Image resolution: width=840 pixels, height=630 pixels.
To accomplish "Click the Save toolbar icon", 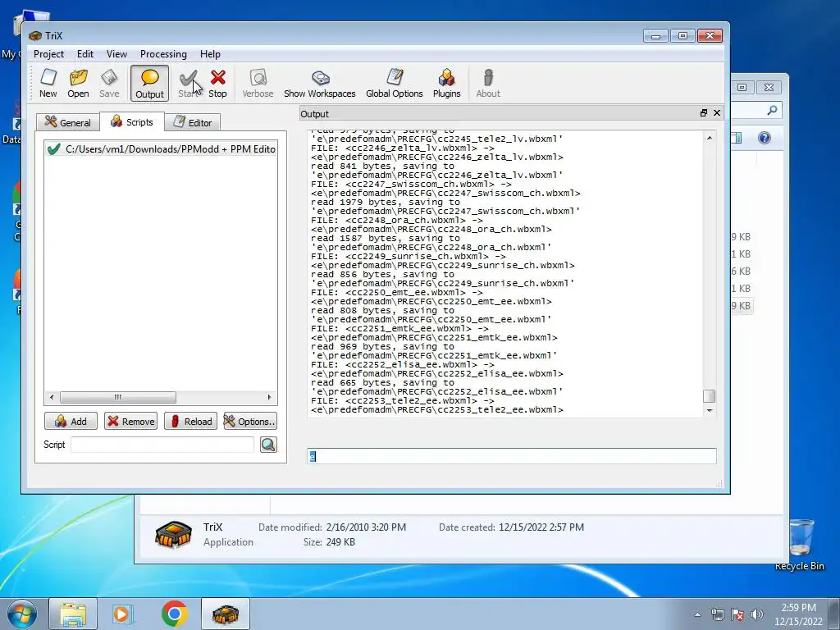I will [109, 83].
